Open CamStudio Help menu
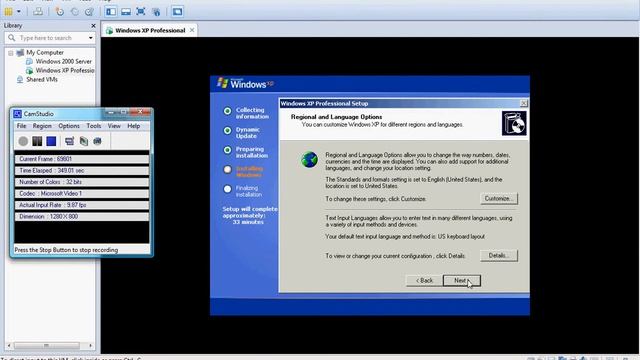The height and width of the screenshot is (360, 640). 133,126
